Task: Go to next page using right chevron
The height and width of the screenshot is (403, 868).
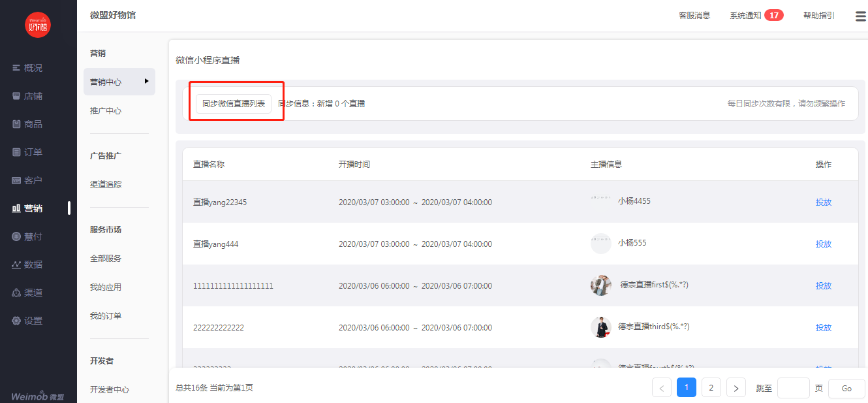Action: (x=736, y=388)
